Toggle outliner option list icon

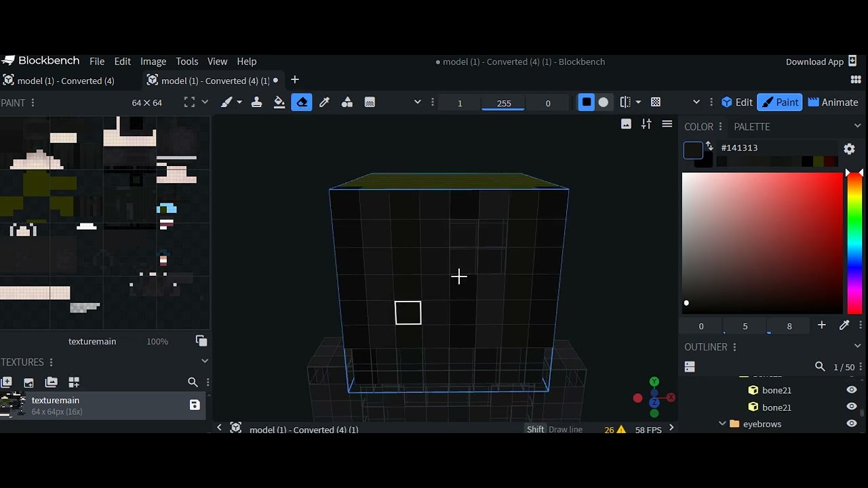point(690,367)
